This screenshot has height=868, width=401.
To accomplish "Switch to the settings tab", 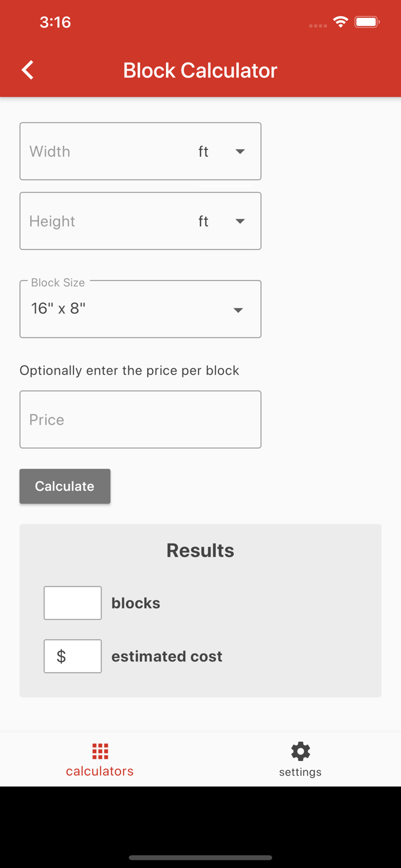I will click(300, 759).
